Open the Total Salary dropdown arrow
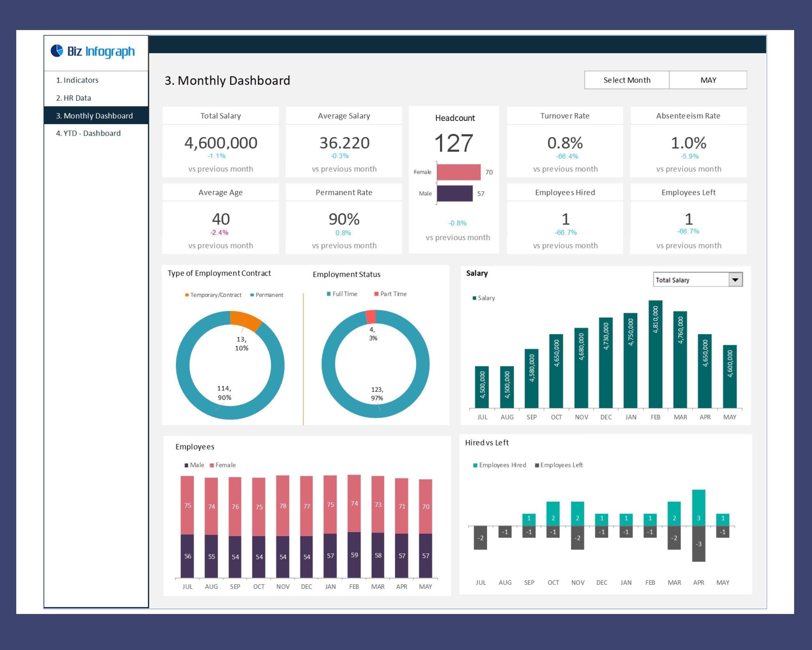 click(x=735, y=280)
